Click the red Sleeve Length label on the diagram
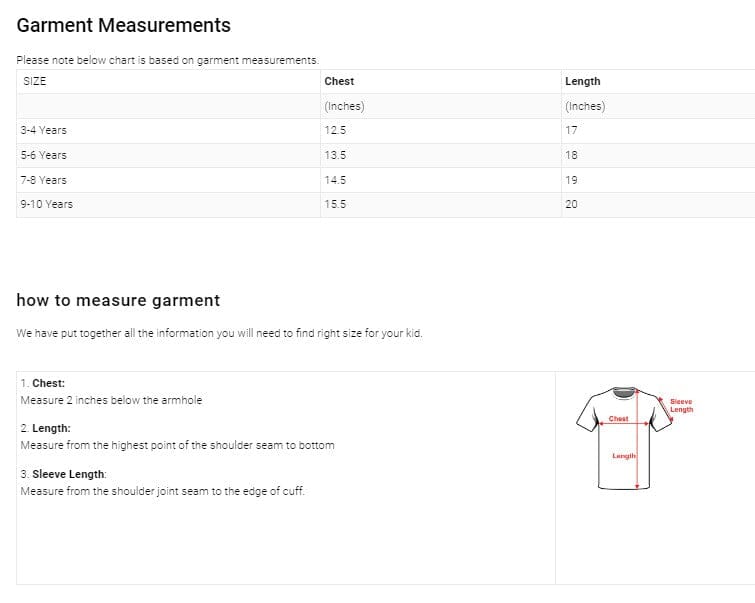The height and width of the screenshot is (603, 755). pos(681,406)
